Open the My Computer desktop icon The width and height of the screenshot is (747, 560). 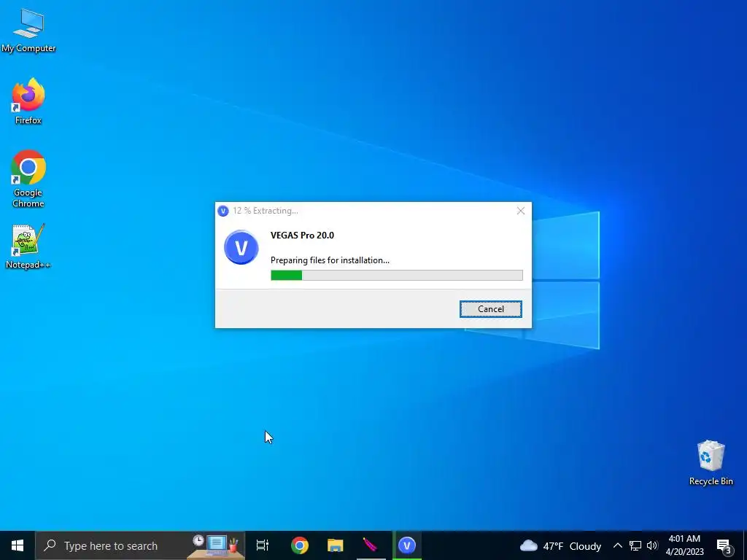tap(28, 31)
